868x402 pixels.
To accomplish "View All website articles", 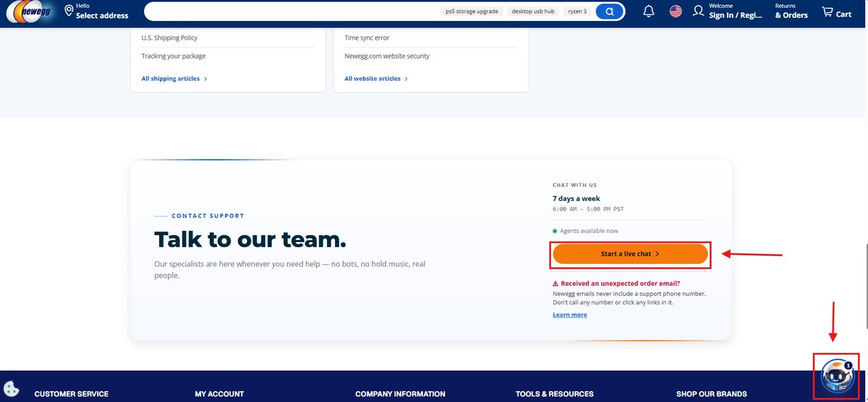I will 376,79.
